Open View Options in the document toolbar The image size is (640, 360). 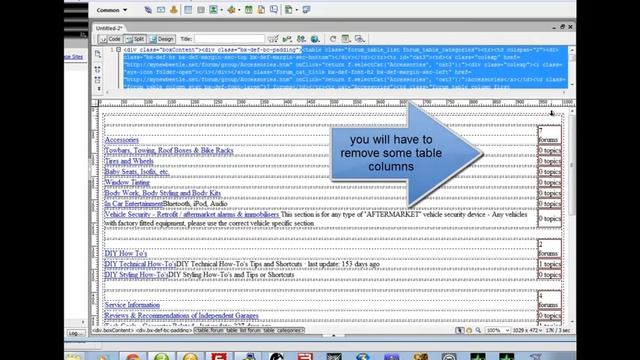pos(346,39)
